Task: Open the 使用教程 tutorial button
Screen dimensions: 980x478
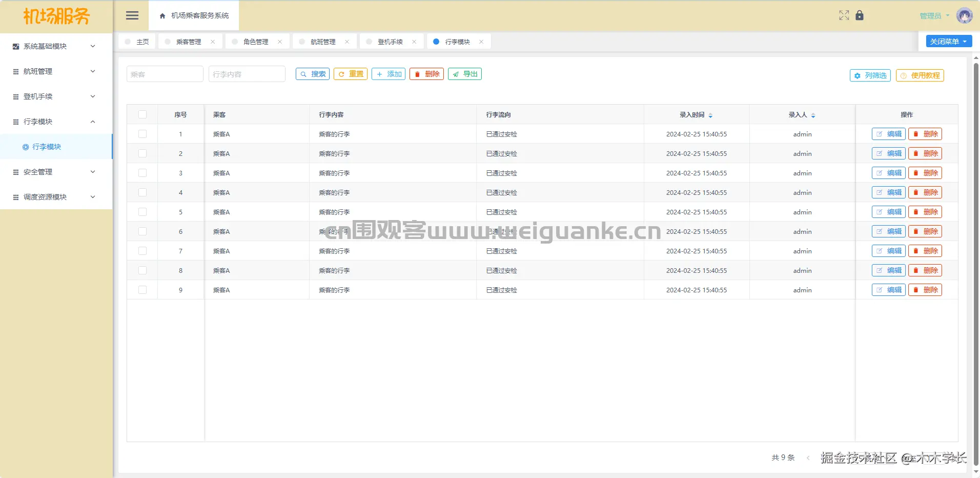Action: [x=920, y=75]
